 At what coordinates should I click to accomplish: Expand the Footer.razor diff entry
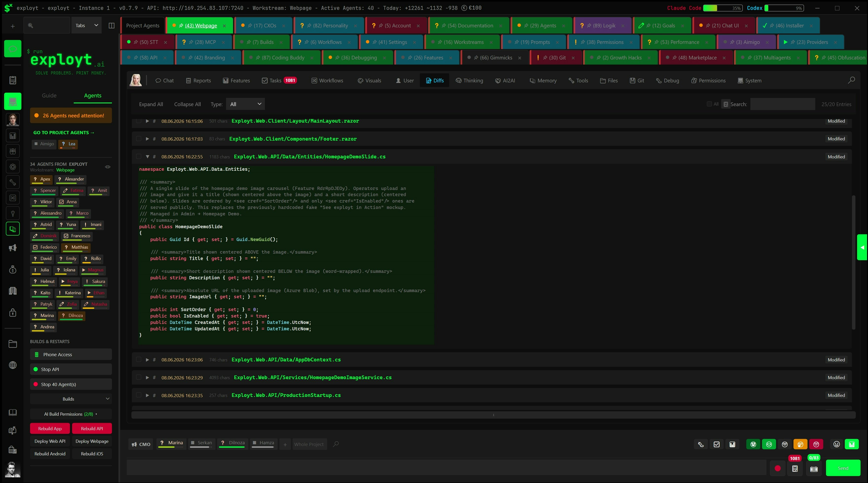147,139
